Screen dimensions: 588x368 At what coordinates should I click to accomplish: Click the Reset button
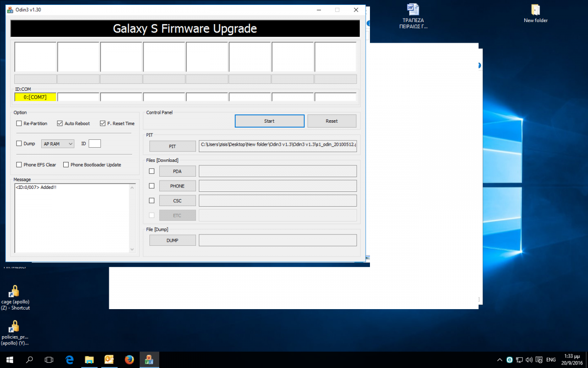pyautogui.click(x=332, y=121)
